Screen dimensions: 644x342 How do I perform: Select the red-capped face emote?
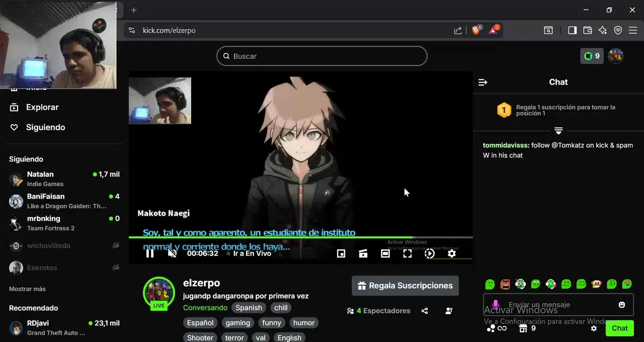click(x=596, y=284)
